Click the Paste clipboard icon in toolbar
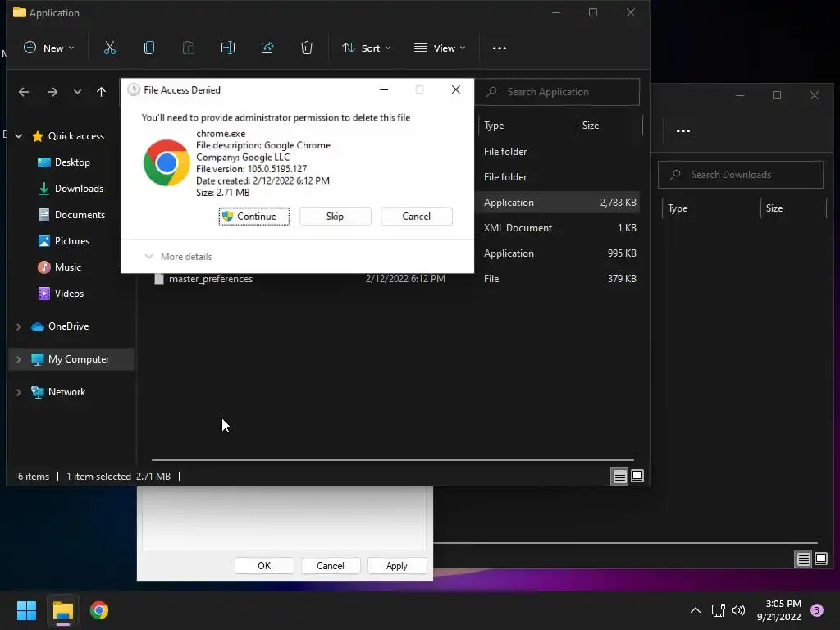Screen dimensions: 840x630 pyautogui.click(x=188, y=48)
